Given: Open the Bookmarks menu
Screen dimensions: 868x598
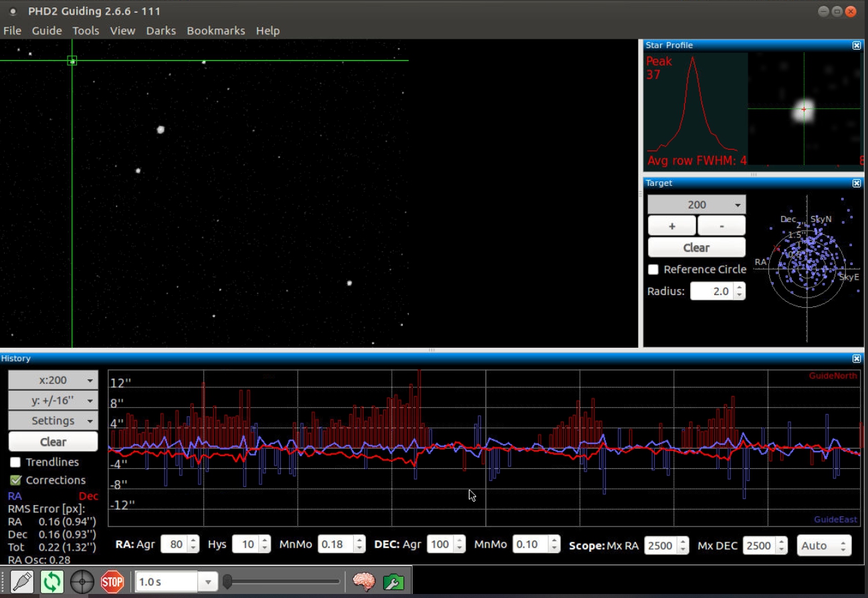Looking at the screenshot, I should pos(216,31).
